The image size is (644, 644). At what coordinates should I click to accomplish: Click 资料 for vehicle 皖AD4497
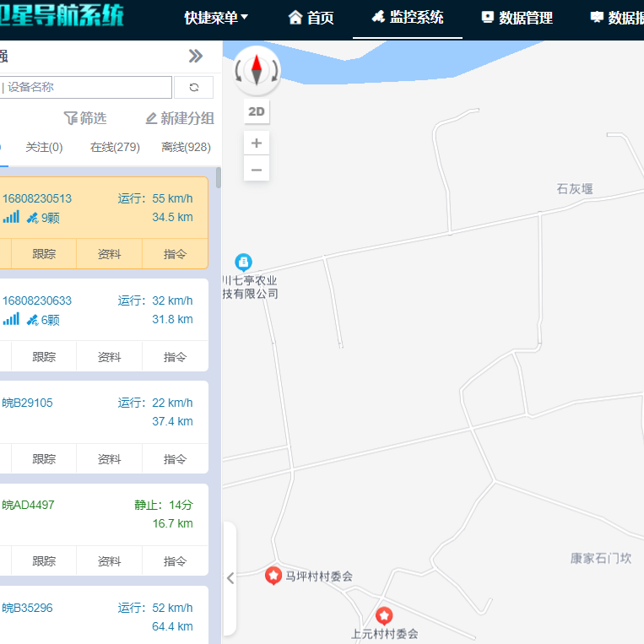(x=109, y=561)
